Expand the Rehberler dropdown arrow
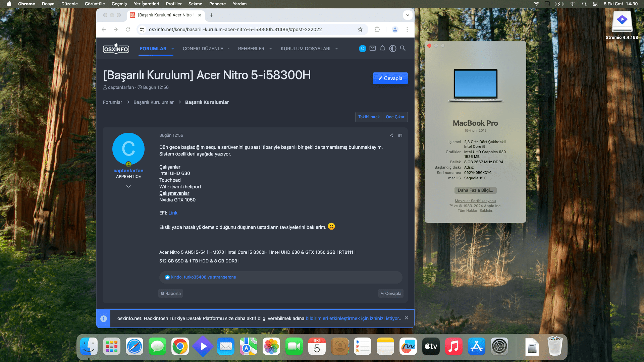Screen dimensions: 644x362 pyautogui.click(x=270, y=49)
